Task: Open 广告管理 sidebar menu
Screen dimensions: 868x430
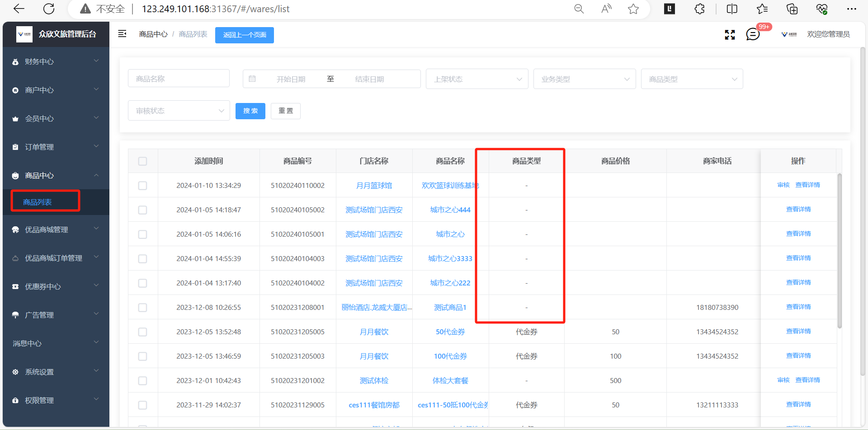Action: tap(56, 315)
